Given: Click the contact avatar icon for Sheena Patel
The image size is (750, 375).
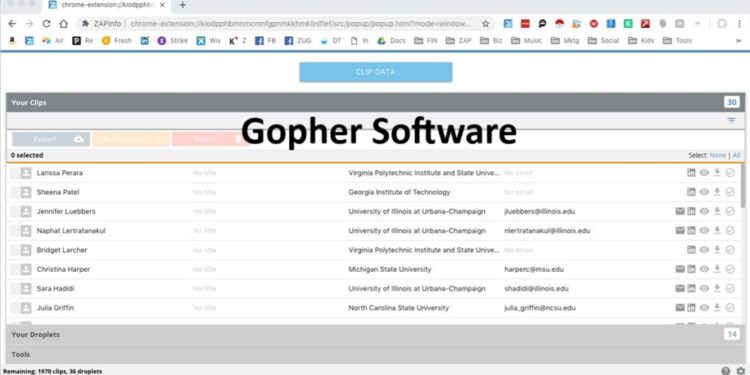Looking at the screenshot, I should (x=26, y=192).
